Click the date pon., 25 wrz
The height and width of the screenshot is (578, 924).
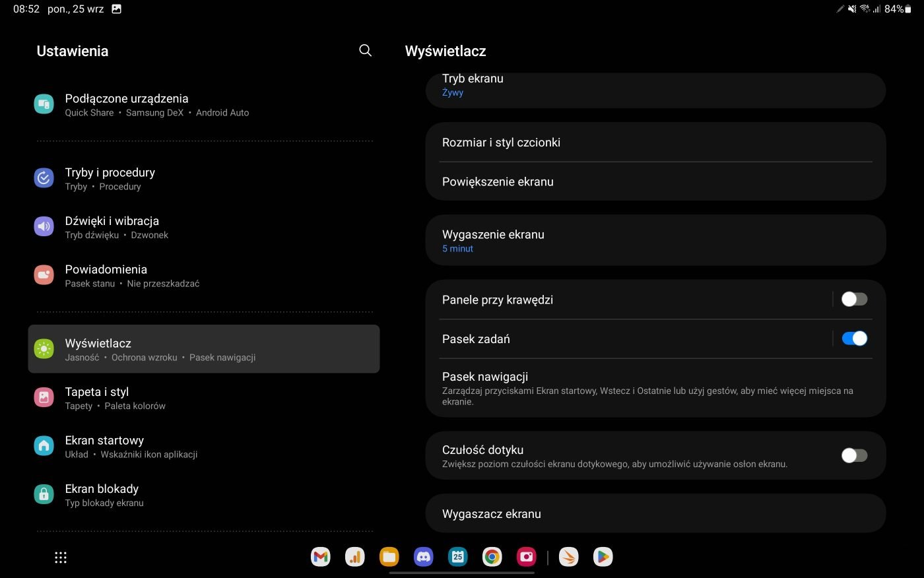pyautogui.click(x=76, y=9)
